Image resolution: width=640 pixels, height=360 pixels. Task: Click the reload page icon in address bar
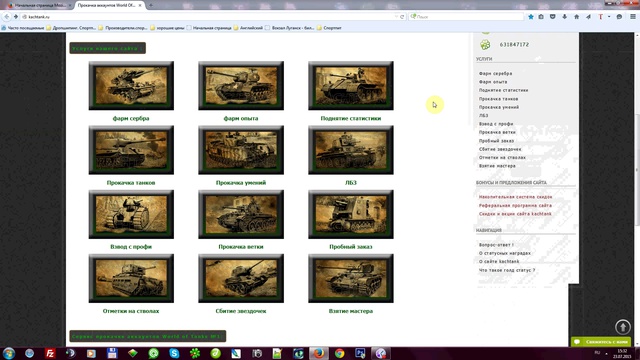click(402, 17)
